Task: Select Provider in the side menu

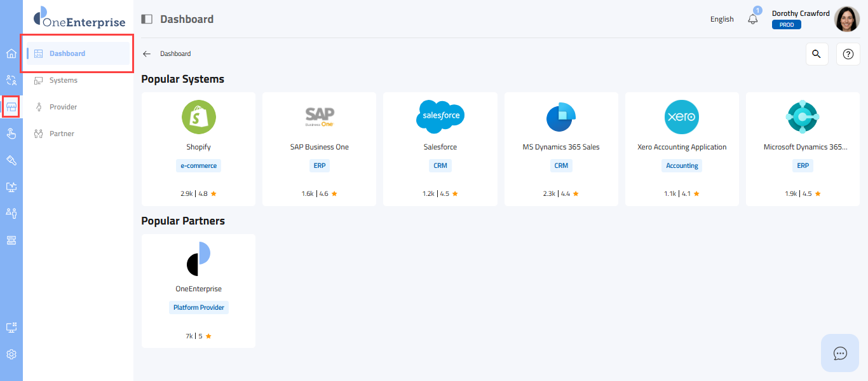Action: point(64,107)
